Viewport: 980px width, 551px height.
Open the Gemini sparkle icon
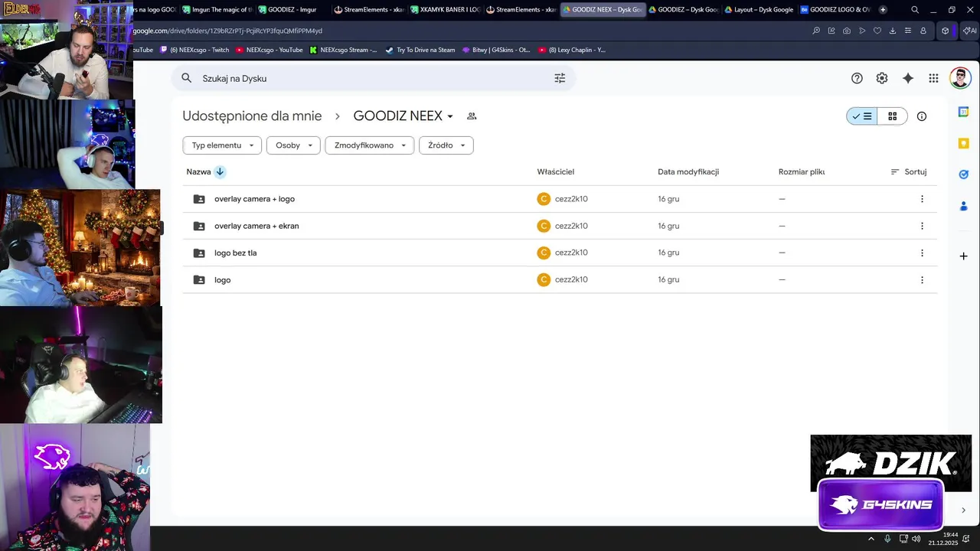pyautogui.click(x=908, y=78)
